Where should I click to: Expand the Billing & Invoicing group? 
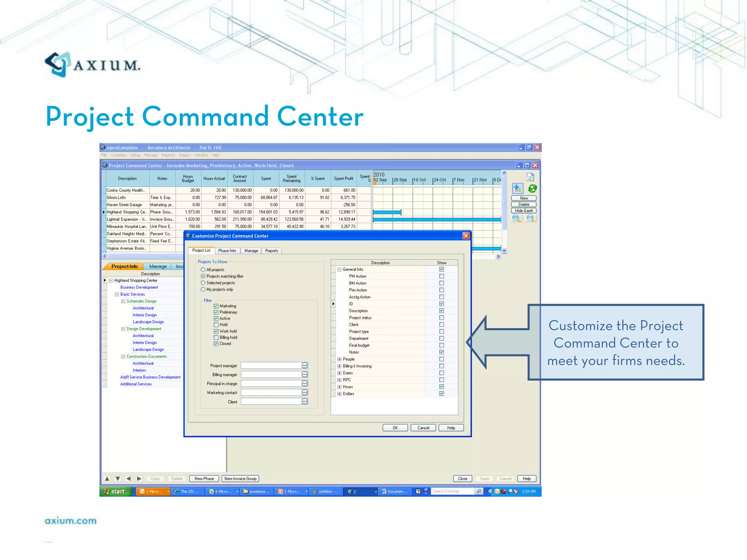339,366
